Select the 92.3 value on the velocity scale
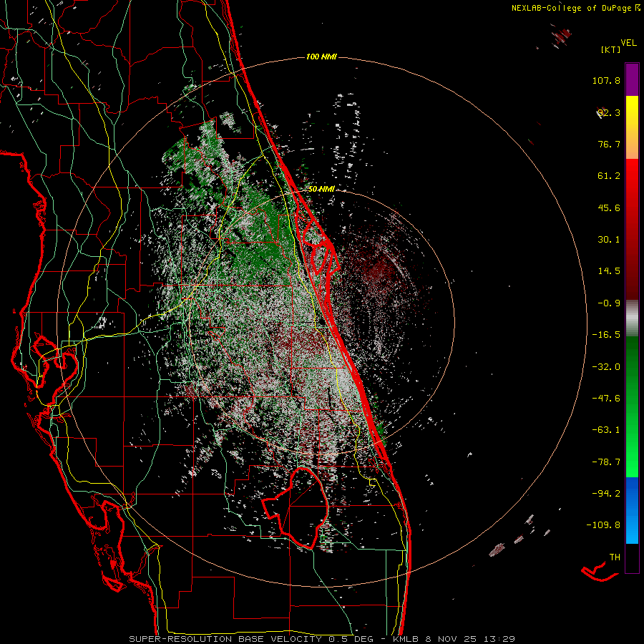This screenshot has width=644, height=644. tap(609, 112)
